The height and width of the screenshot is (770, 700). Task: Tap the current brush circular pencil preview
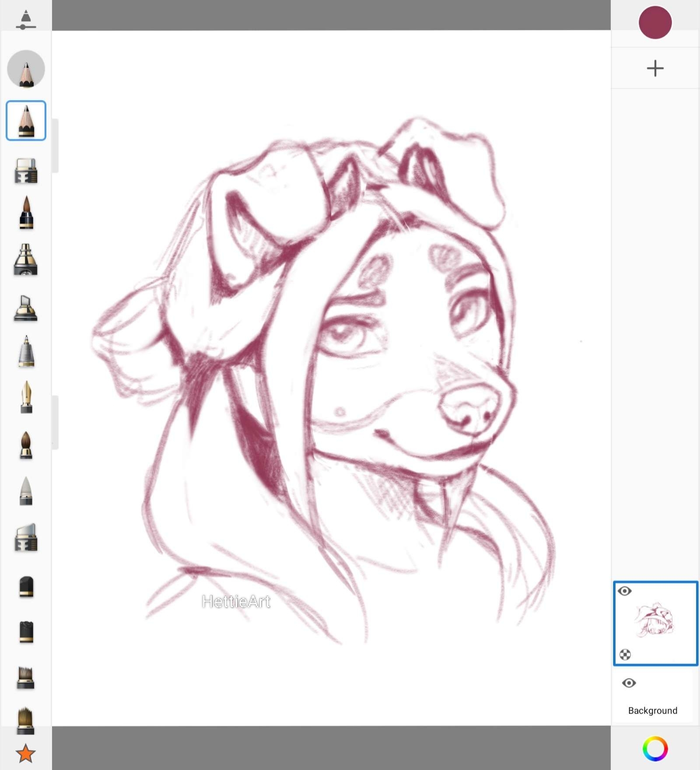pyautogui.click(x=26, y=69)
